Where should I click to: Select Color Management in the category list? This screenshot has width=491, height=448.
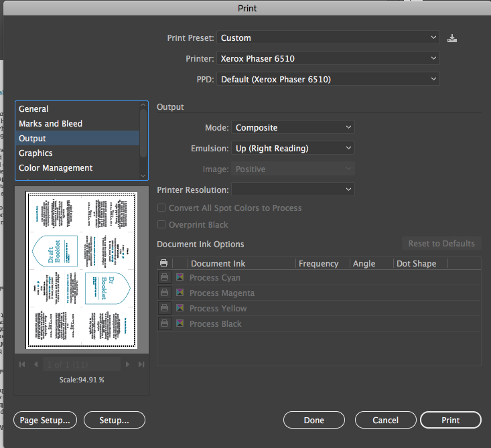(56, 168)
